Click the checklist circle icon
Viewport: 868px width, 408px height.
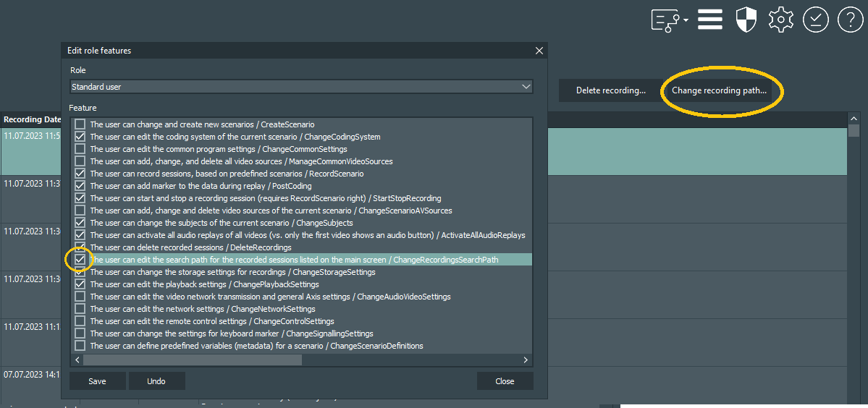pos(816,20)
